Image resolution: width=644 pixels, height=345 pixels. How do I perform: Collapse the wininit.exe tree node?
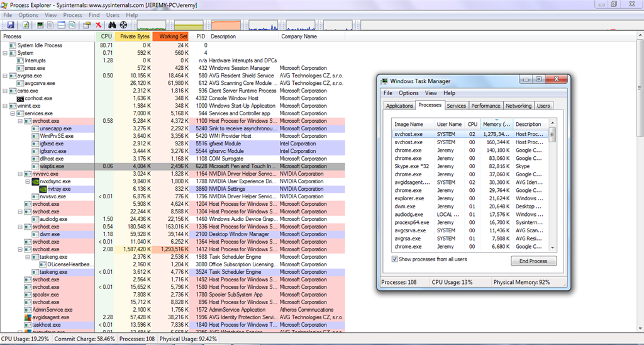[5, 106]
